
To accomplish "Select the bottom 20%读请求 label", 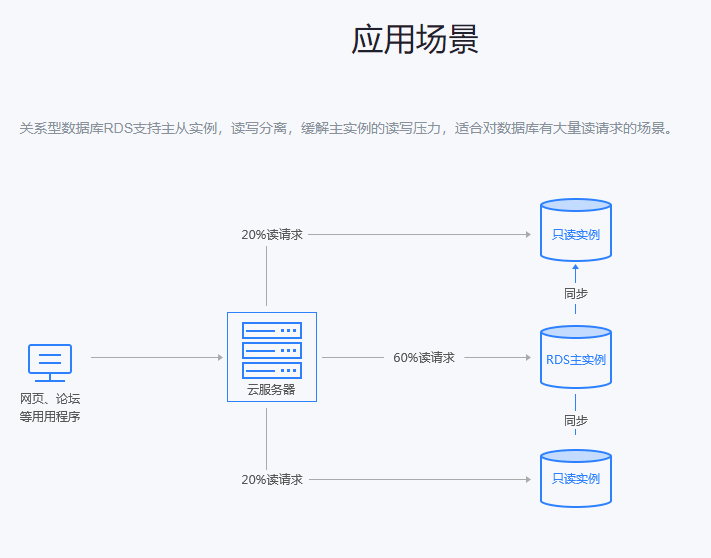I will point(272,480).
